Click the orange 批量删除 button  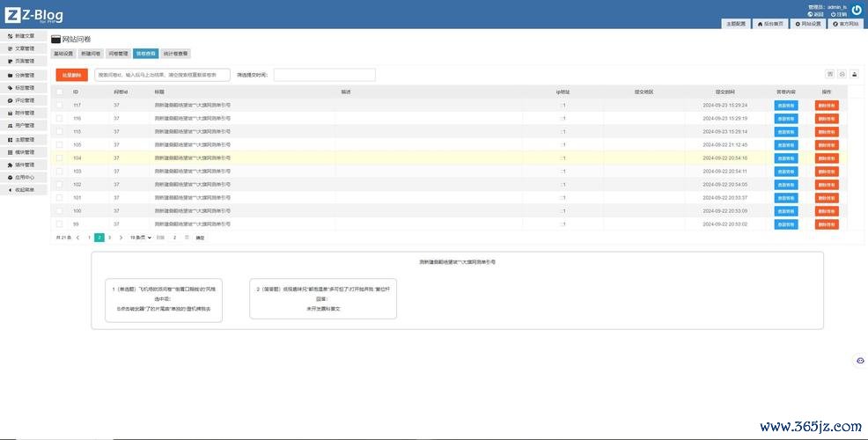pyautogui.click(x=72, y=76)
